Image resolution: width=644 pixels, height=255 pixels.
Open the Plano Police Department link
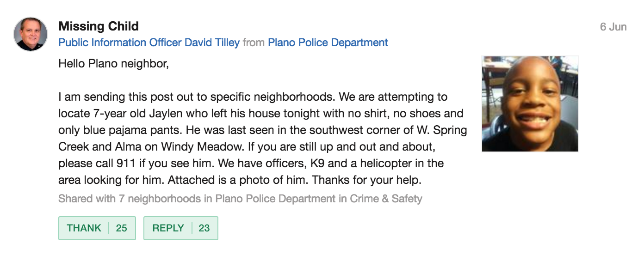328,43
